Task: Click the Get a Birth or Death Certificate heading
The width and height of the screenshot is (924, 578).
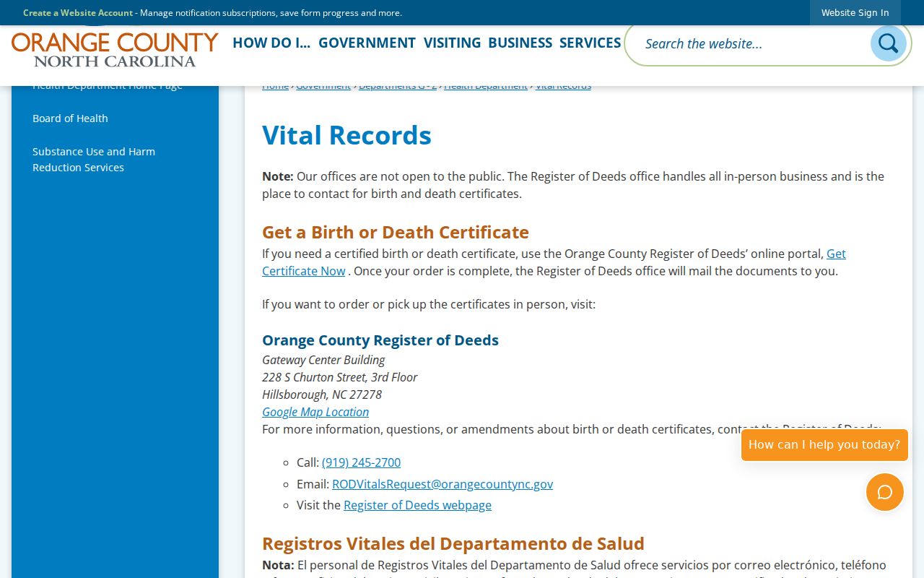Action: coord(396,232)
